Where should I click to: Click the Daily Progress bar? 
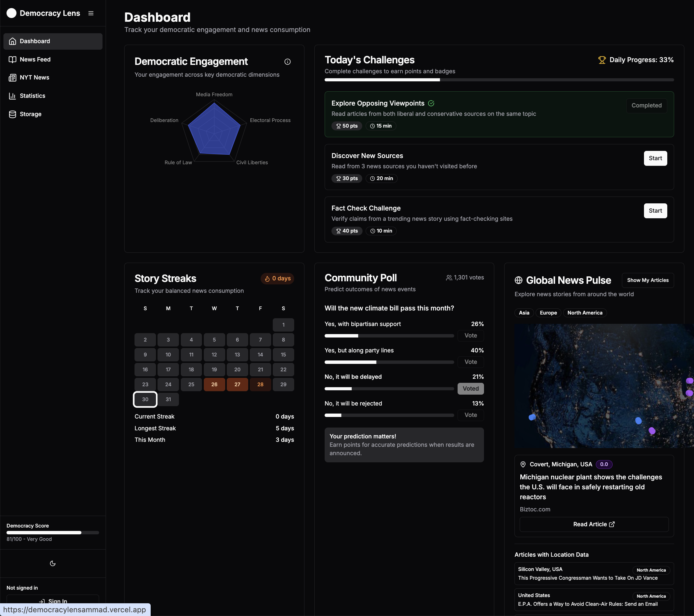click(x=499, y=80)
